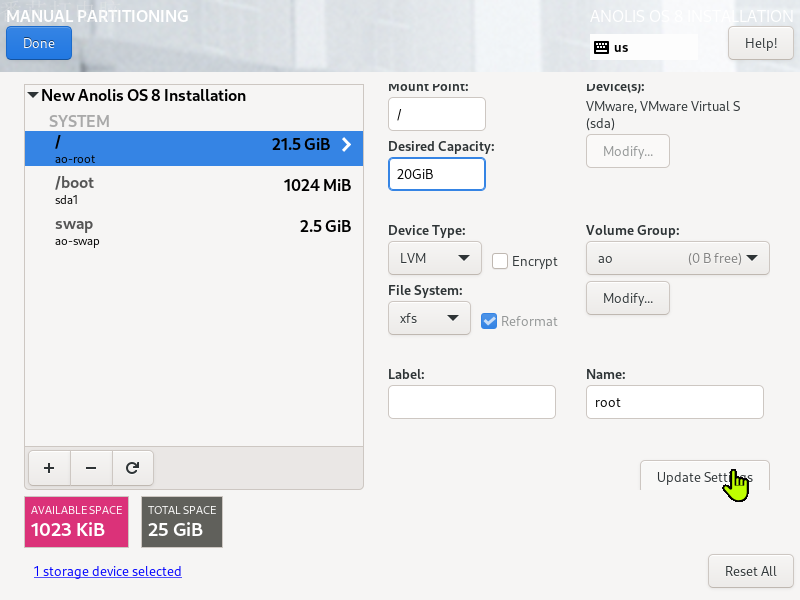The height and width of the screenshot is (600, 800).
Task: Click the 21.5 GiB root size value
Action: pyautogui.click(x=301, y=144)
